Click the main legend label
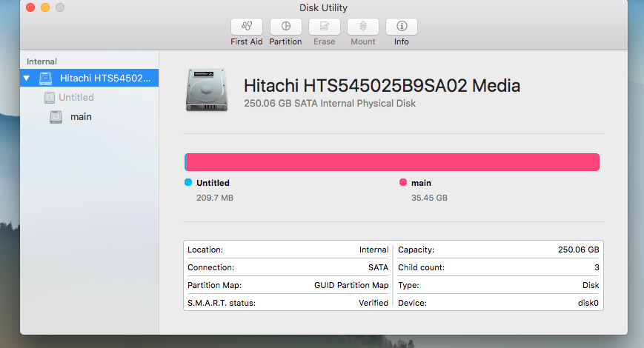 click(x=421, y=183)
